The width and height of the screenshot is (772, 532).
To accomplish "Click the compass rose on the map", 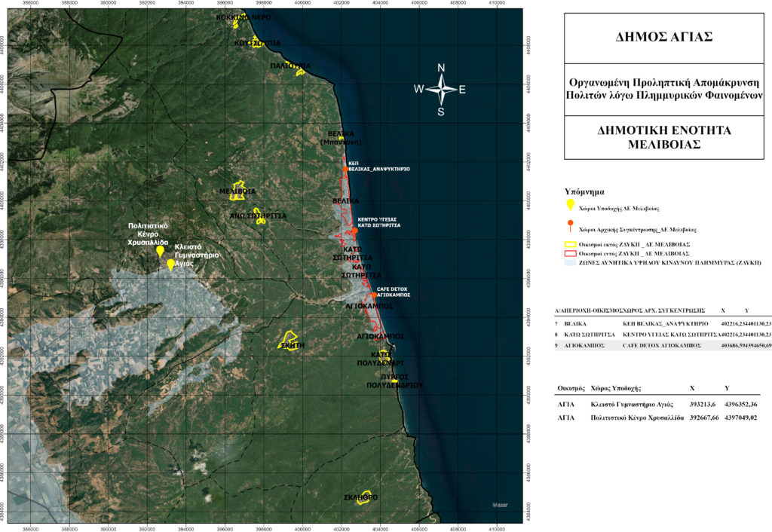I will tap(440, 90).
